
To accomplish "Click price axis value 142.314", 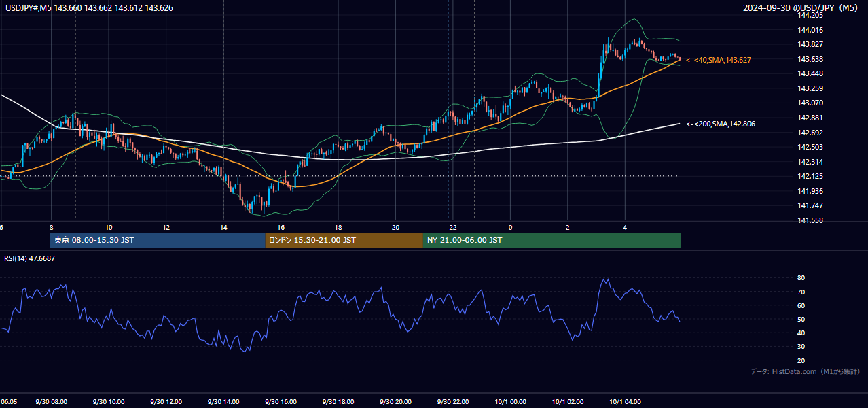I will coord(810,162).
